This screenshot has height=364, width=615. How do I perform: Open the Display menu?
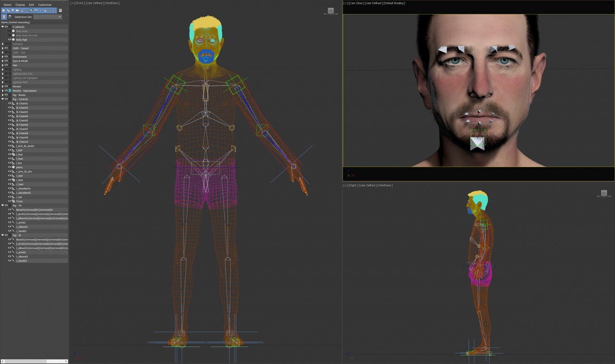coord(19,5)
